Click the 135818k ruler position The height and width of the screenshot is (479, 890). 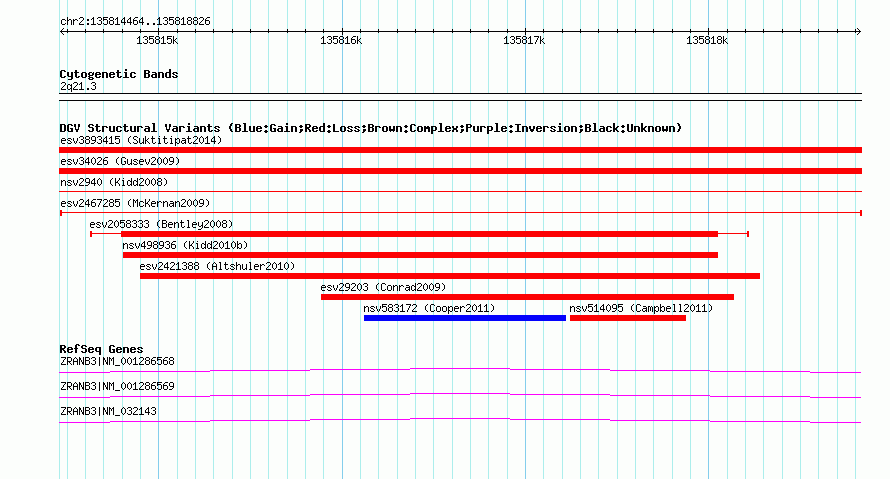point(707,40)
